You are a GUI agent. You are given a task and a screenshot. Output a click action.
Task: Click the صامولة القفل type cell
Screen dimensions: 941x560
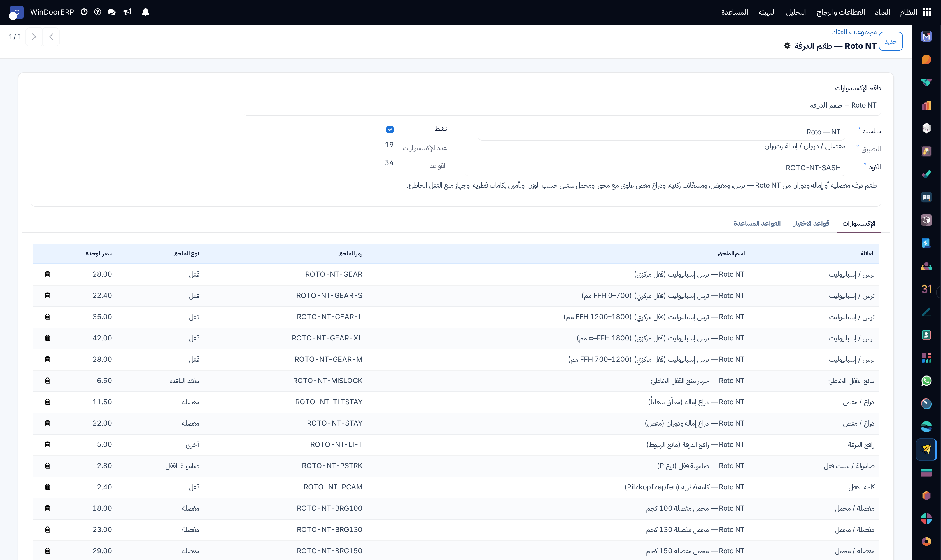point(182,466)
